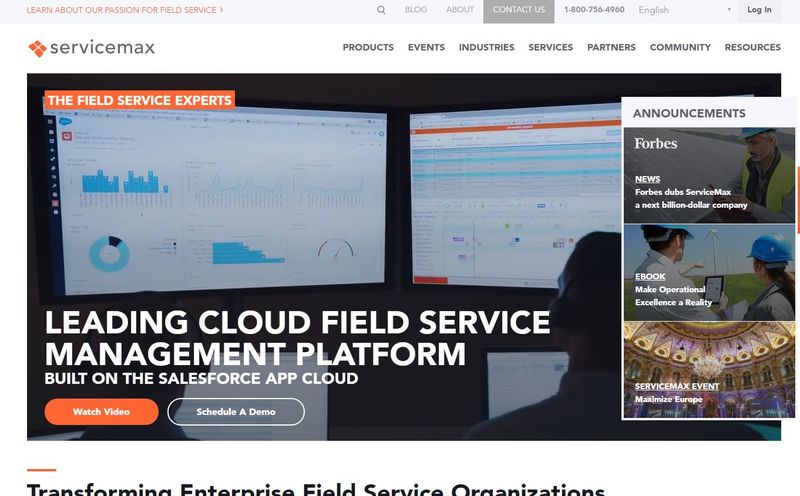Screen dimensions: 800x496
Task: Open the search magnifier icon
Action: tap(381, 10)
